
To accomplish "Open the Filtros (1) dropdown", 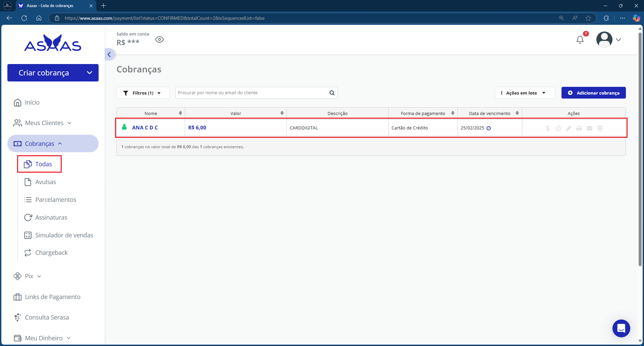I will [143, 93].
